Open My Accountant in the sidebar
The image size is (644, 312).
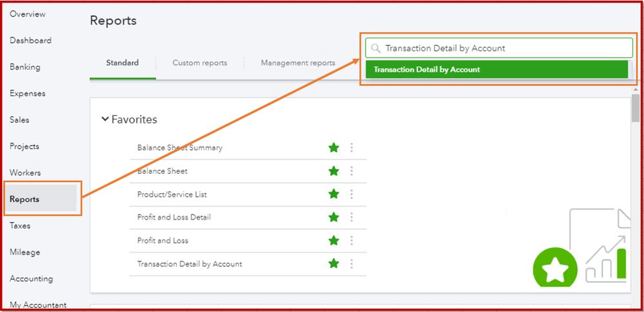pos(38,305)
